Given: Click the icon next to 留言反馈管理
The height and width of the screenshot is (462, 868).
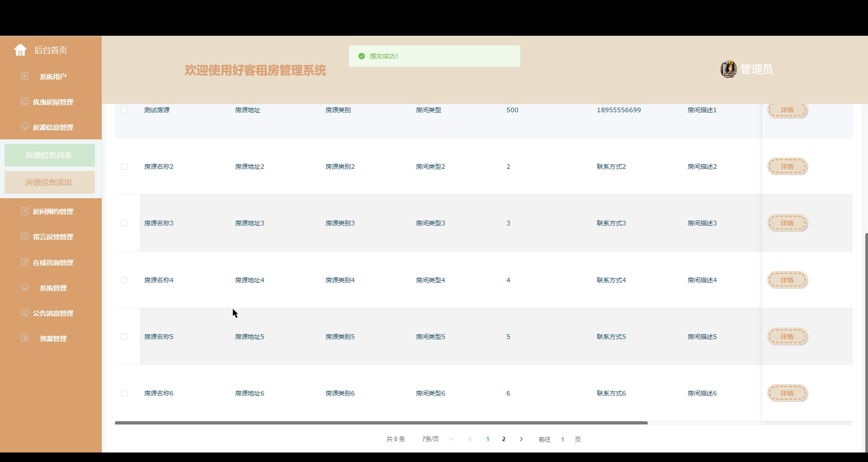Looking at the screenshot, I should [25, 236].
